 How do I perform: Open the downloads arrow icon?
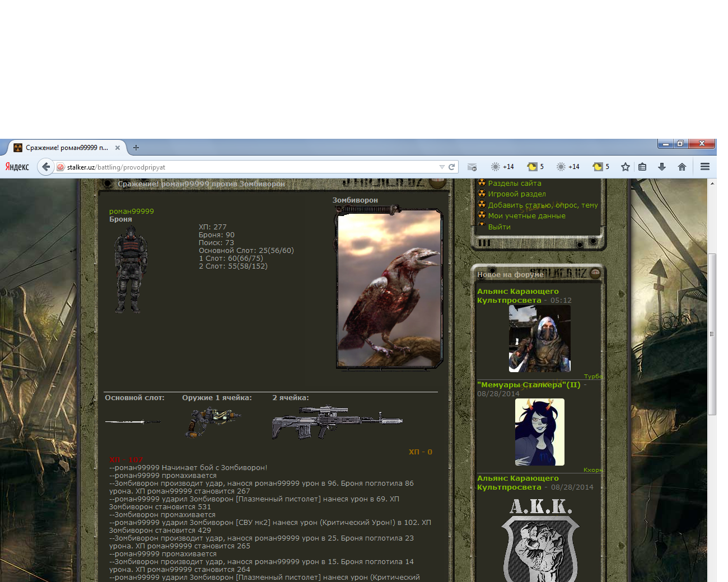(662, 167)
